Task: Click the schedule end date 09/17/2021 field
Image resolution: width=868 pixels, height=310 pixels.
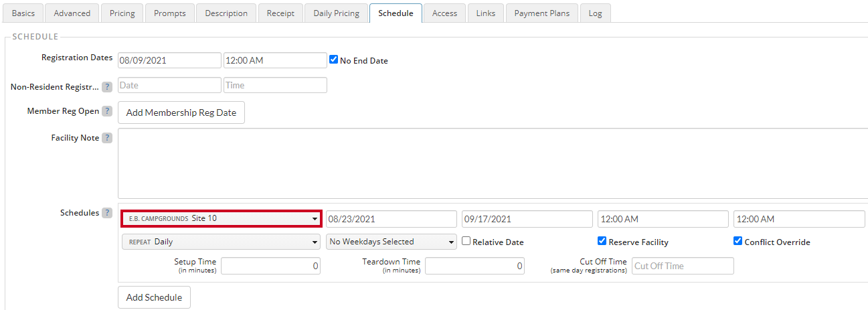Action: tap(527, 219)
